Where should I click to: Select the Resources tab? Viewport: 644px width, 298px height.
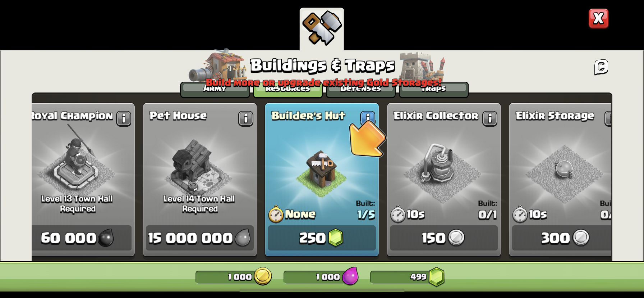[288, 89]
